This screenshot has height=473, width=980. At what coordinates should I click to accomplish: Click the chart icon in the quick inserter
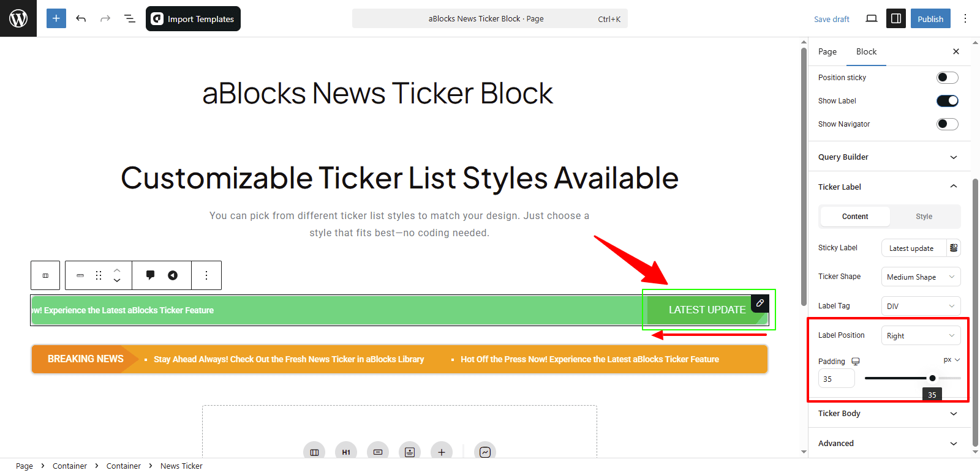(x=485, y=452)
